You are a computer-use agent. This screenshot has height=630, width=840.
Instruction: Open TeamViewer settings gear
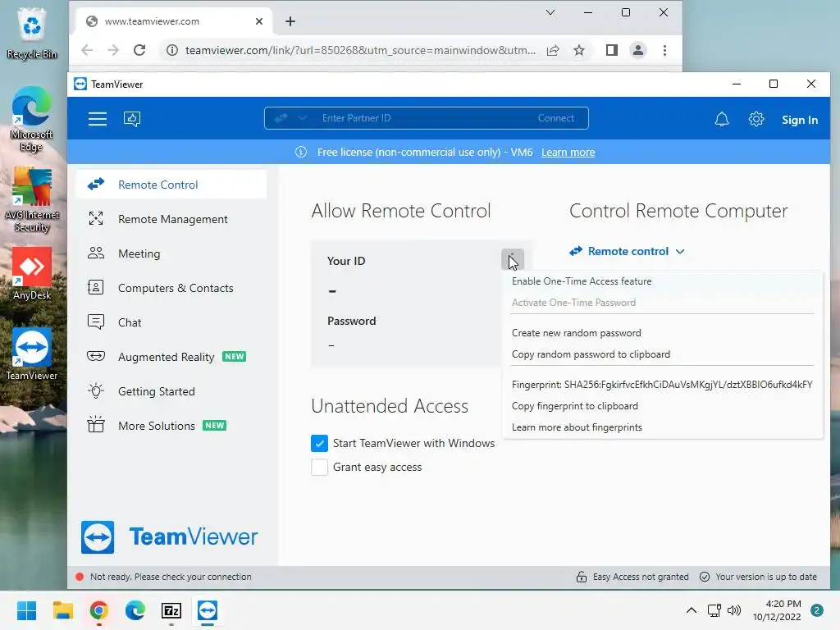[756, 119]
